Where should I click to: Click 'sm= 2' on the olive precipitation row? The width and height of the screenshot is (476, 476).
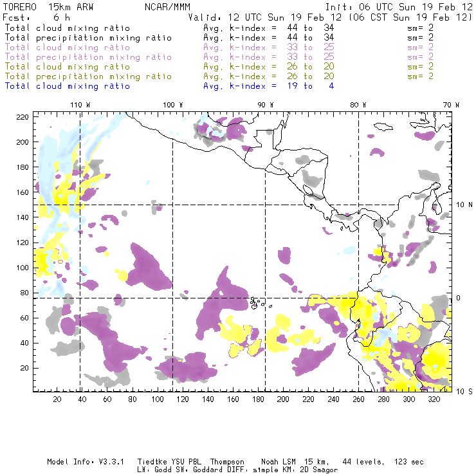421,77
